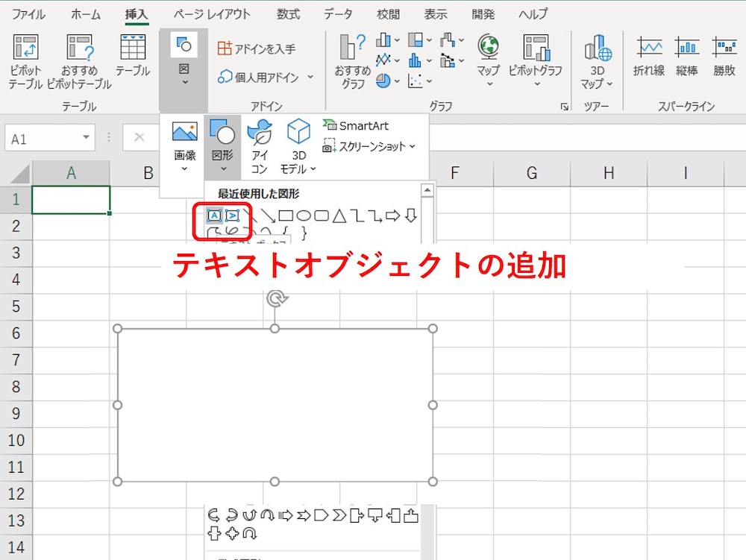Pick the quad arrow callout shape
Screen dimensions: 746x560
(232, 533)
